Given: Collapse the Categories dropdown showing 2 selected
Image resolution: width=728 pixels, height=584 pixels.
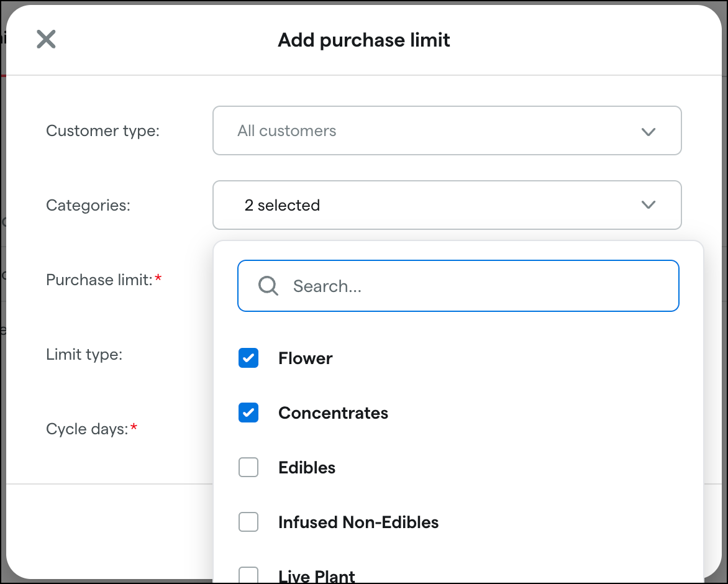Looking at the screenshot, I should (x=447, y=205).
